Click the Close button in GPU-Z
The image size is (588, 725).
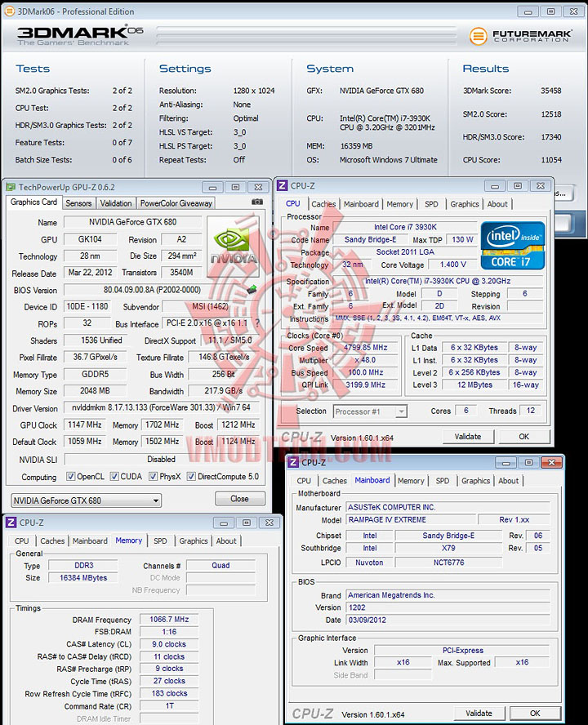239,498
